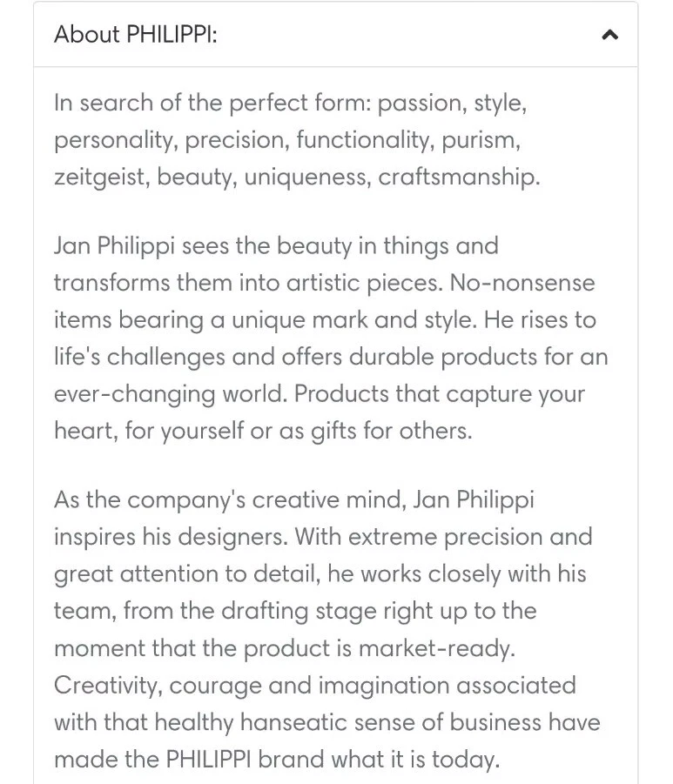The image size is (673, 784).
Task: Click the word "craftsmanship" in the first paragraph
Action: [459, 177]
